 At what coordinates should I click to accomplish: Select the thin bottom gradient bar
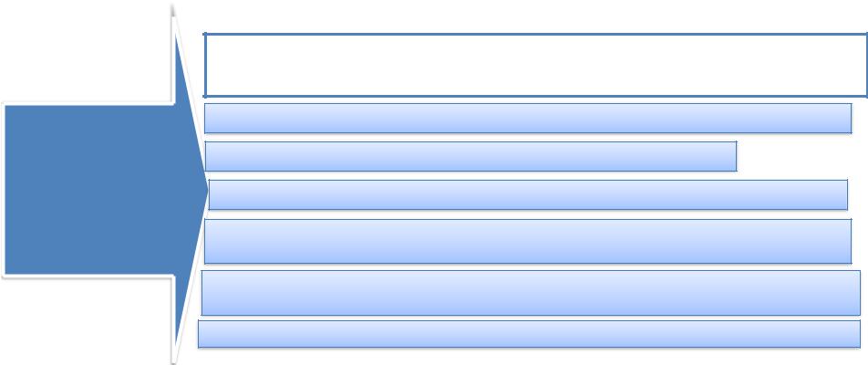point(529,333)
